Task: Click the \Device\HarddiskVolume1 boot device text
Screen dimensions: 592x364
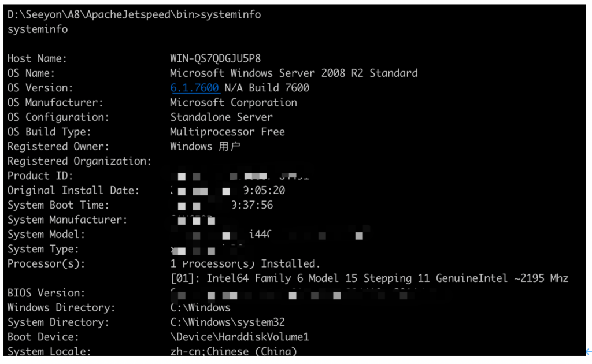Action: [239, 337]
